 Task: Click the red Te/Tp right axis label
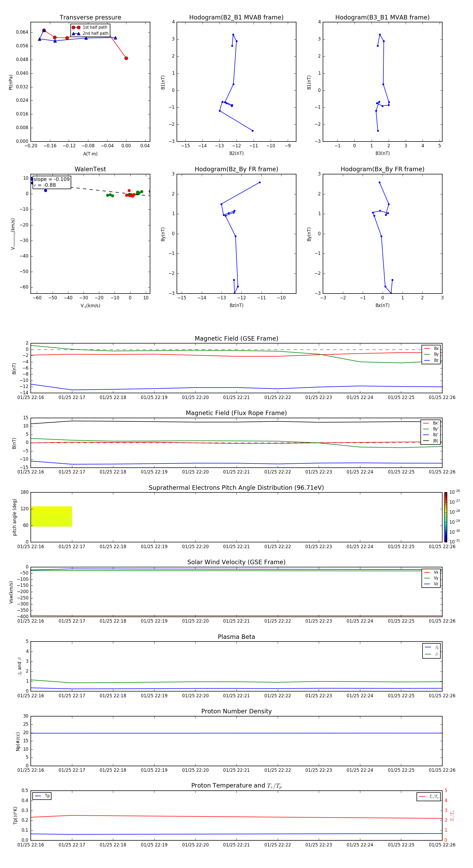click(452, 815)
